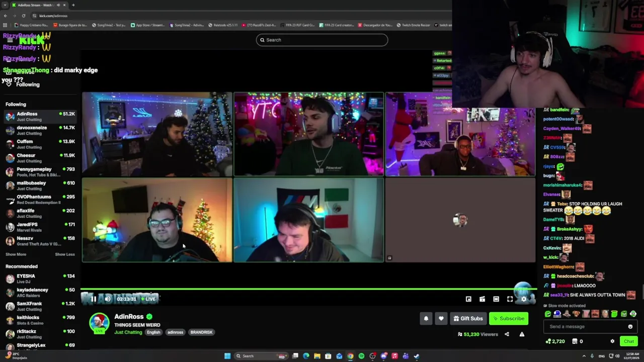
Task: Switch to theater mode view
Action: [496, 299]
